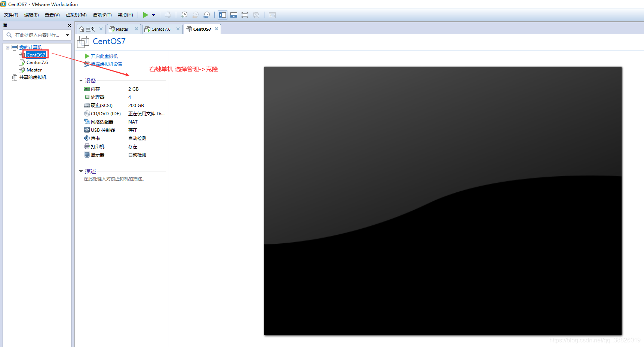644x347 pixels.
Task: Close the Master tab
Action: (x=137, y=29)
